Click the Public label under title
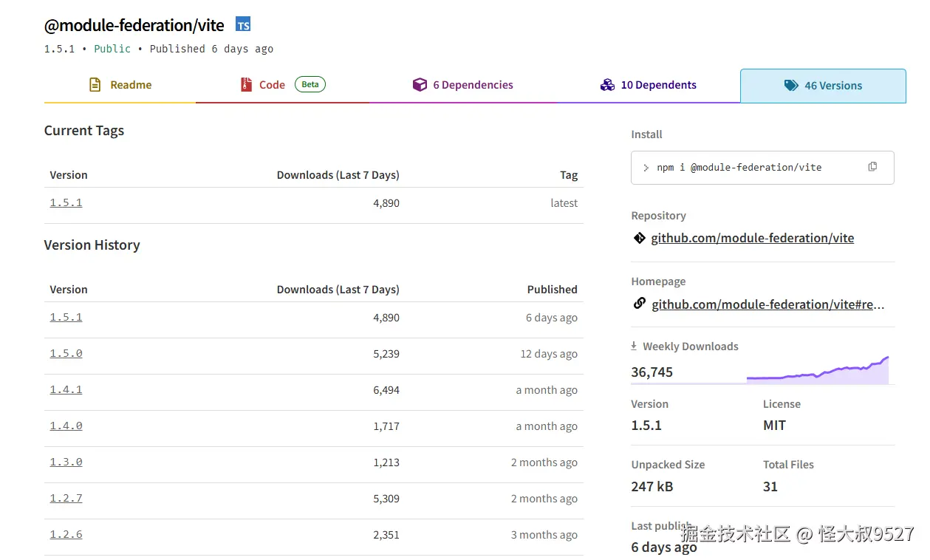930x560 pixels. [112, 49]
